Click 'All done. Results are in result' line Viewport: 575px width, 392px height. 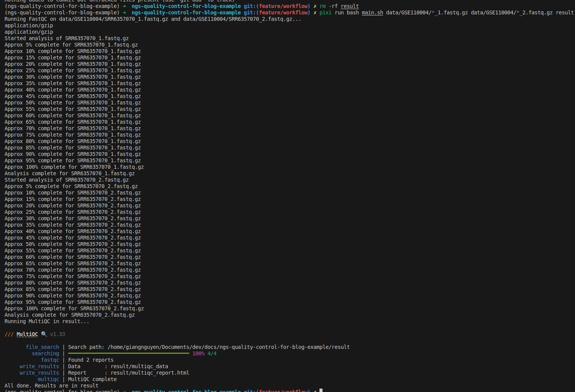[x=51, y=386]
